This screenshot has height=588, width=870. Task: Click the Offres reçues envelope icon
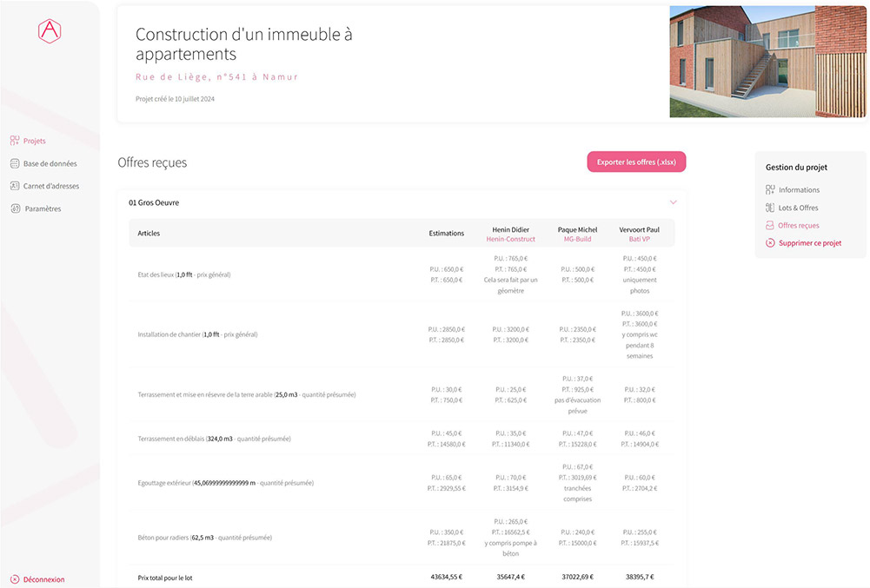coord(771,225)
